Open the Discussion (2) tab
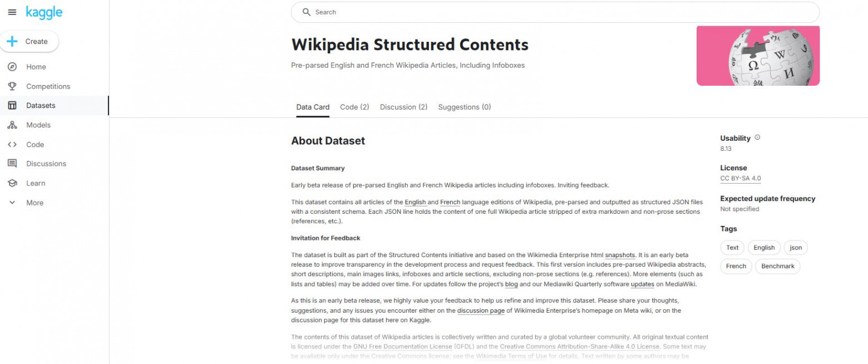 (x=403, y=107)
